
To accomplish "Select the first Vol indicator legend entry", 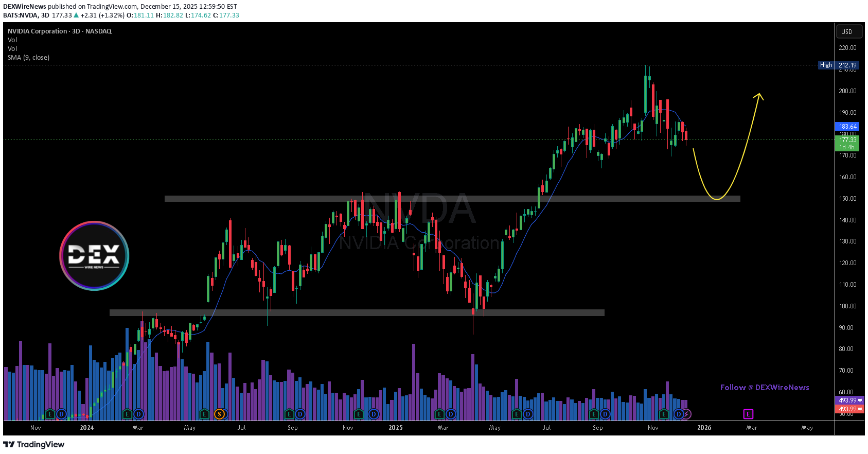I will [x=12, y=40].
